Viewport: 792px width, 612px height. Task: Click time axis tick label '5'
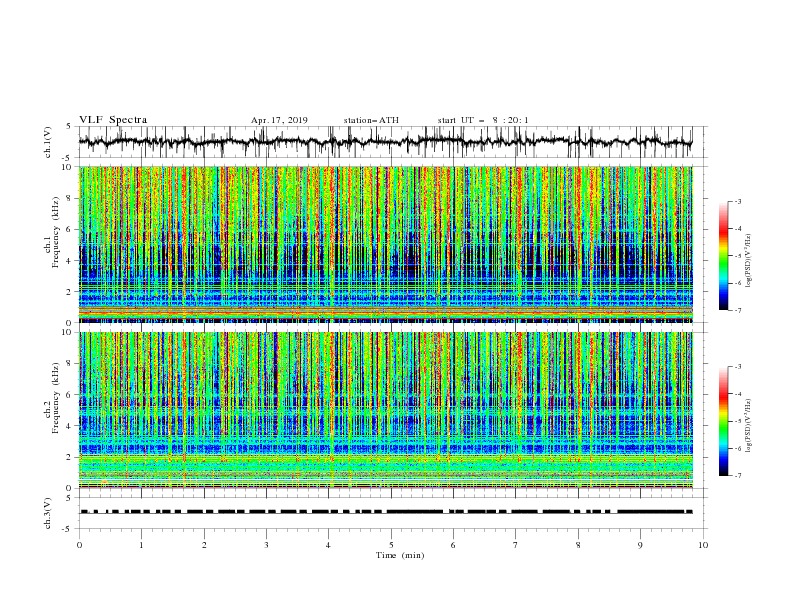pyautogui.click(x=391, y=545)
